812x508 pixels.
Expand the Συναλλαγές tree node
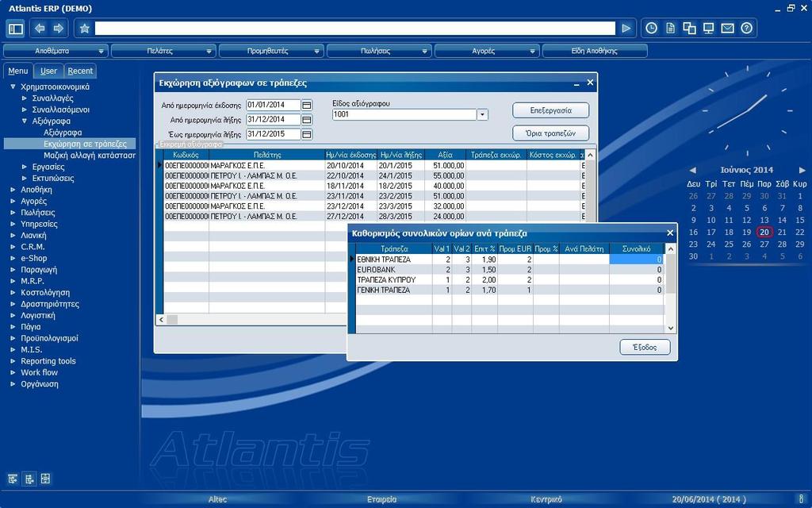[25, 98]
